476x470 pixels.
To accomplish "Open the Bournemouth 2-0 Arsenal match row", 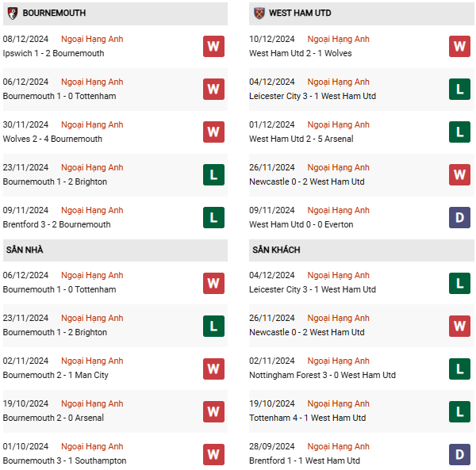I will (115, 411).
